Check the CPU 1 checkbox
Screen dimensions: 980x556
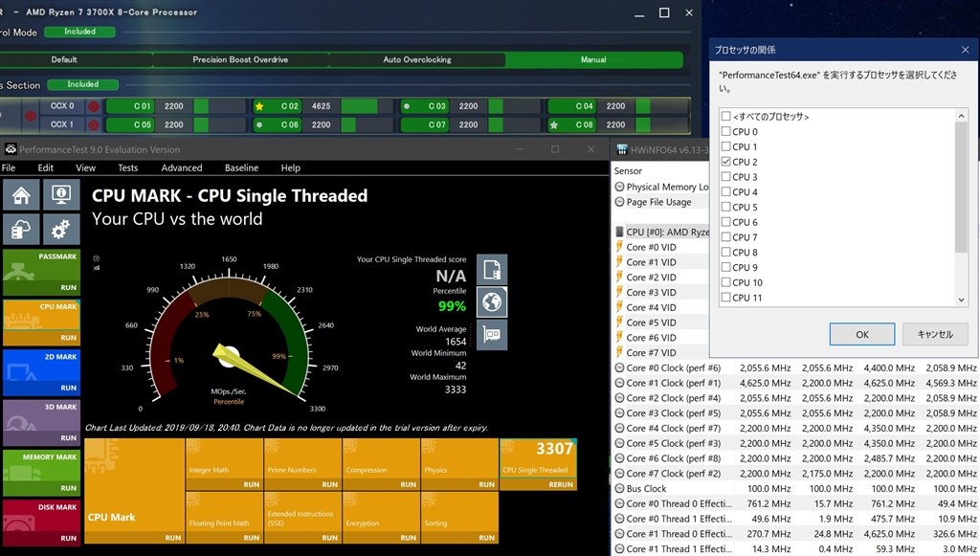click(725, 146)
